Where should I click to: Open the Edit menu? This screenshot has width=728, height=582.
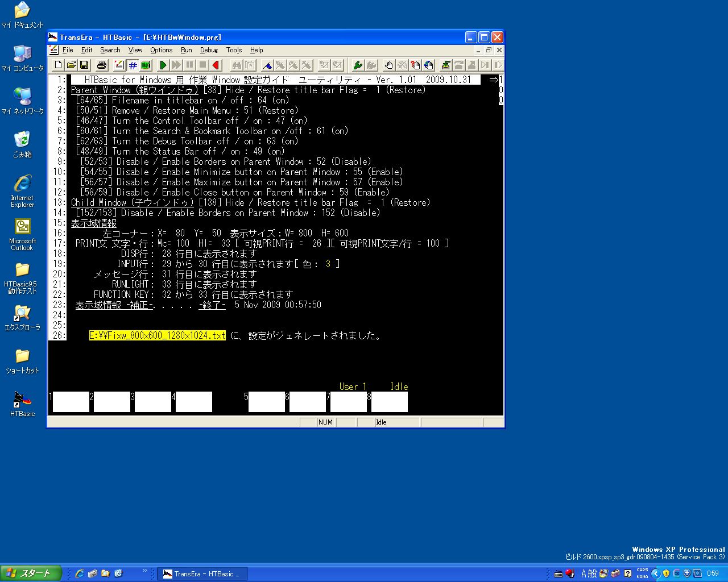coord(86,50)
